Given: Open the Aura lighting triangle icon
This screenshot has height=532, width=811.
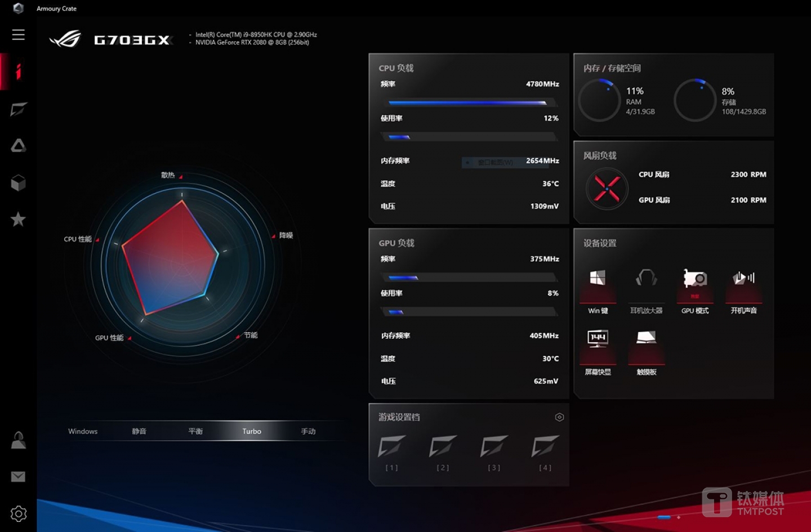Looking at the screenshot, I should coord(18,146).
